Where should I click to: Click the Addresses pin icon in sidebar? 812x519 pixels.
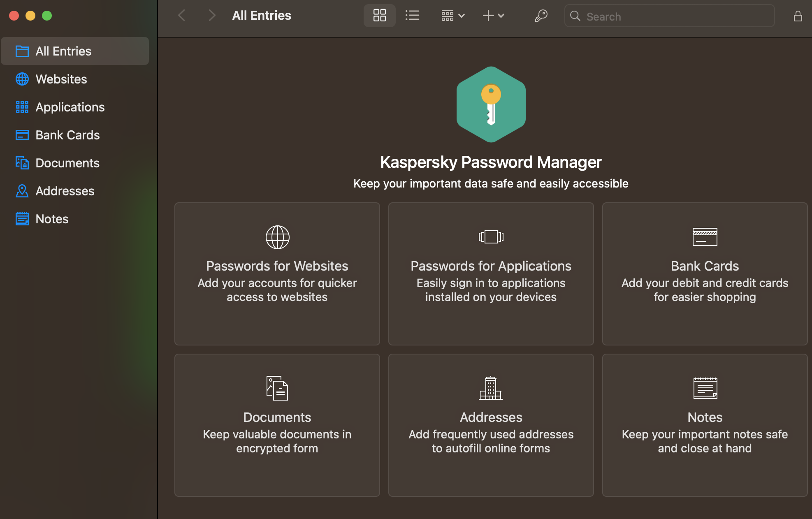tap(22, 191)
